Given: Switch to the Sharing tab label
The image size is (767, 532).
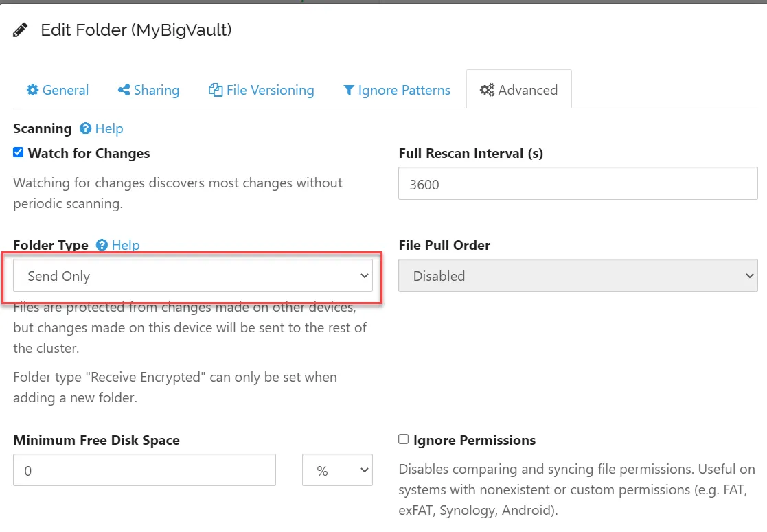Looking at the screenshot, I should 157,90.
